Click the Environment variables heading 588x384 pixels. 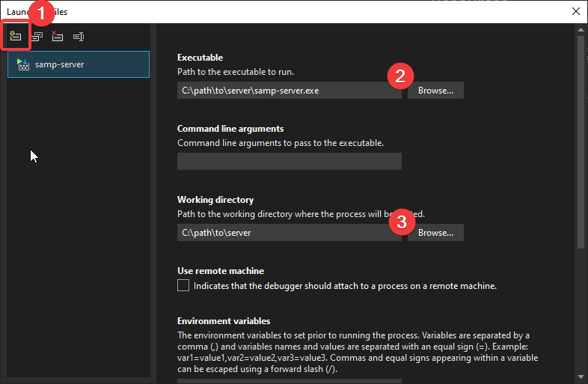pos(223,321)
